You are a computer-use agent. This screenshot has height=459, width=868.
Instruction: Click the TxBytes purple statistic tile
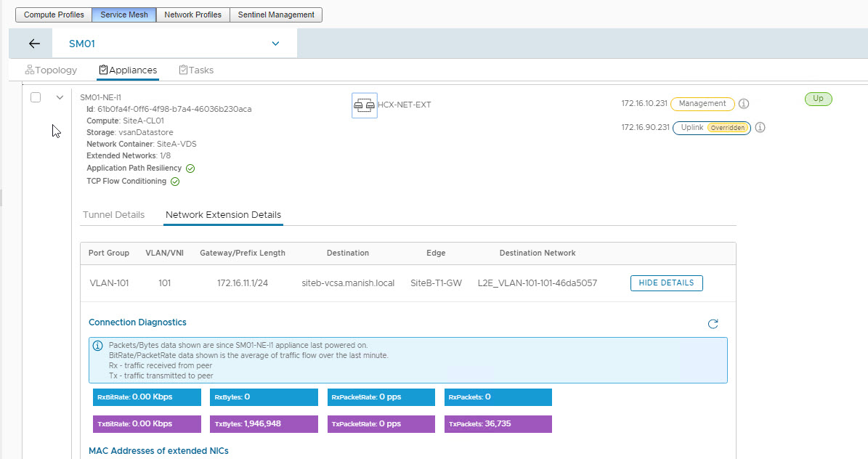pyautogui.click(x=257, y=423)
